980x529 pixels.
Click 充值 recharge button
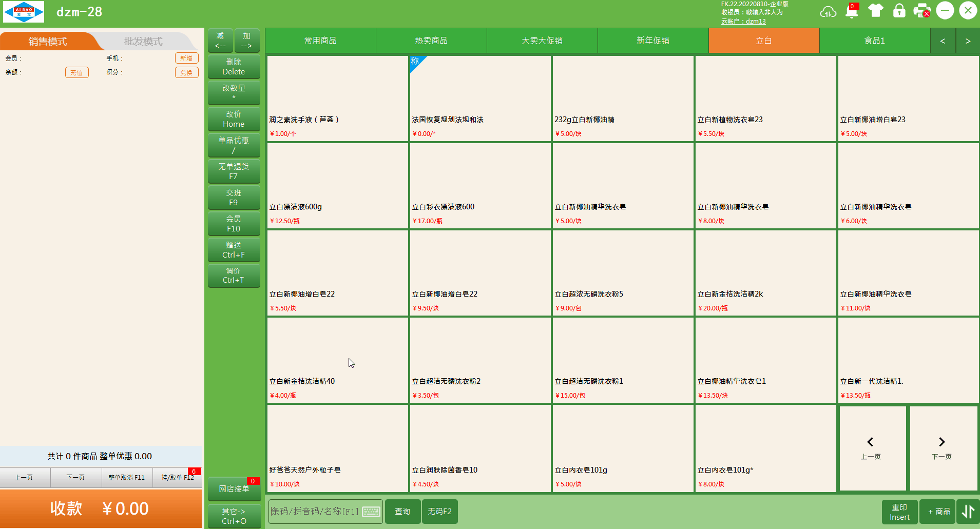pos(76,72)
